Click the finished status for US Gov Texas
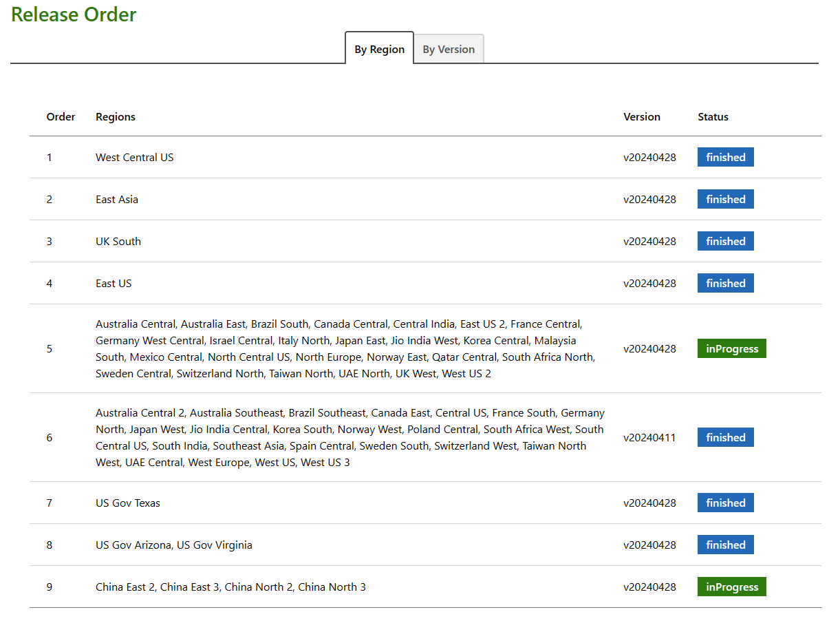Image resolution: width=840 pixels, height=621 pixels. click(x=725, y=503)
